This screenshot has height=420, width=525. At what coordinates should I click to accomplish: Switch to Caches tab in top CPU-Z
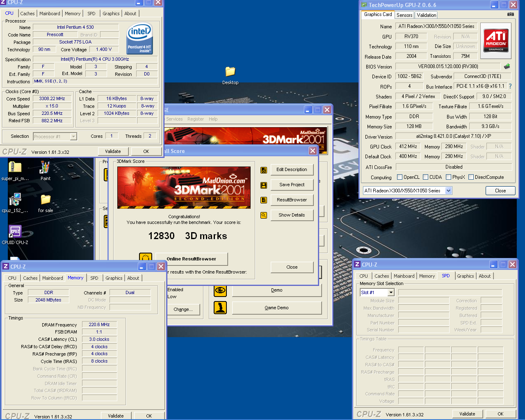[x=27, y=14]
